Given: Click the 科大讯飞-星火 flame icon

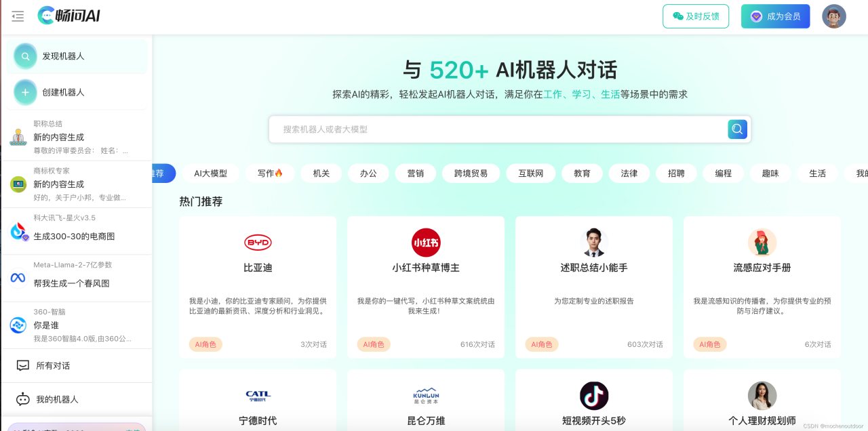Looking at the screenshot, I should 18,231.
